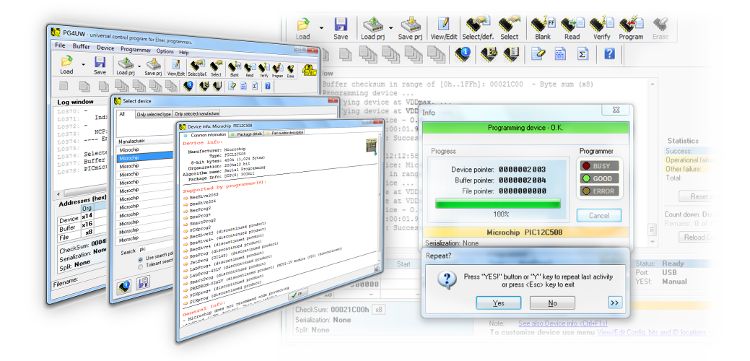Switch to 'Only selected manufacturer' tab
The image size is (750, 361).
(197, 114)
